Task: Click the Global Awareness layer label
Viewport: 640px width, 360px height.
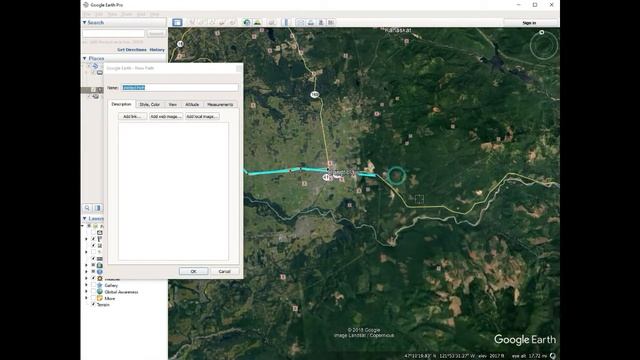Action: tap(121, 292)
